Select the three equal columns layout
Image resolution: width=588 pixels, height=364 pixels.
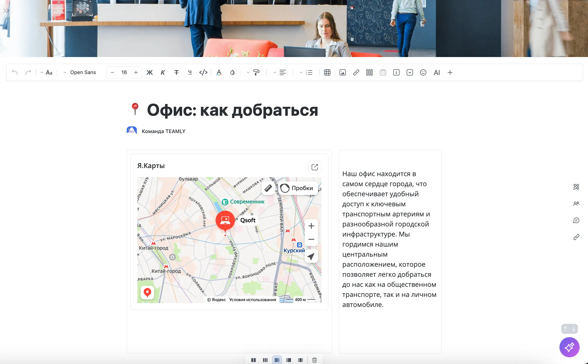coord(265,360)
